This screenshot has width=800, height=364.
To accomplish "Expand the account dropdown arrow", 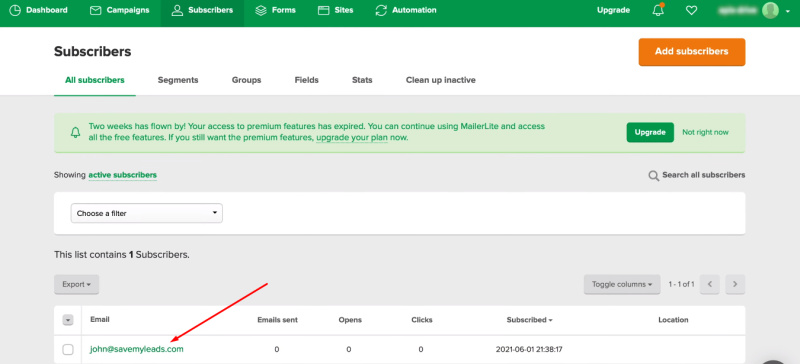I will coord(787,11).
